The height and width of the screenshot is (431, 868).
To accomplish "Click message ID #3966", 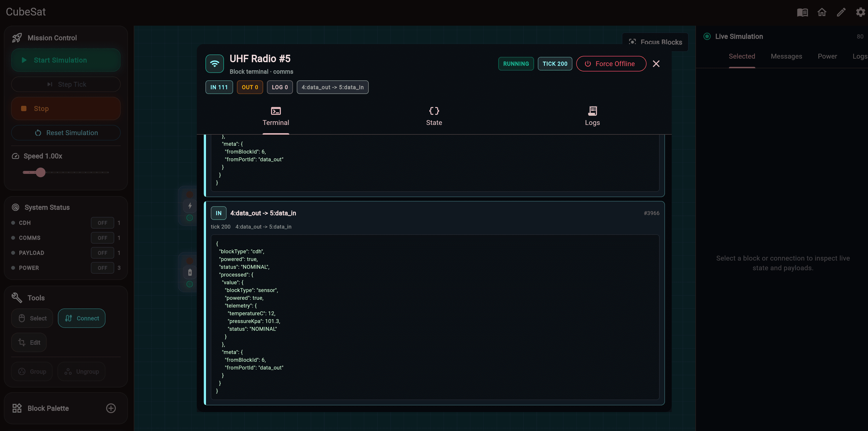I will point(651,213).
